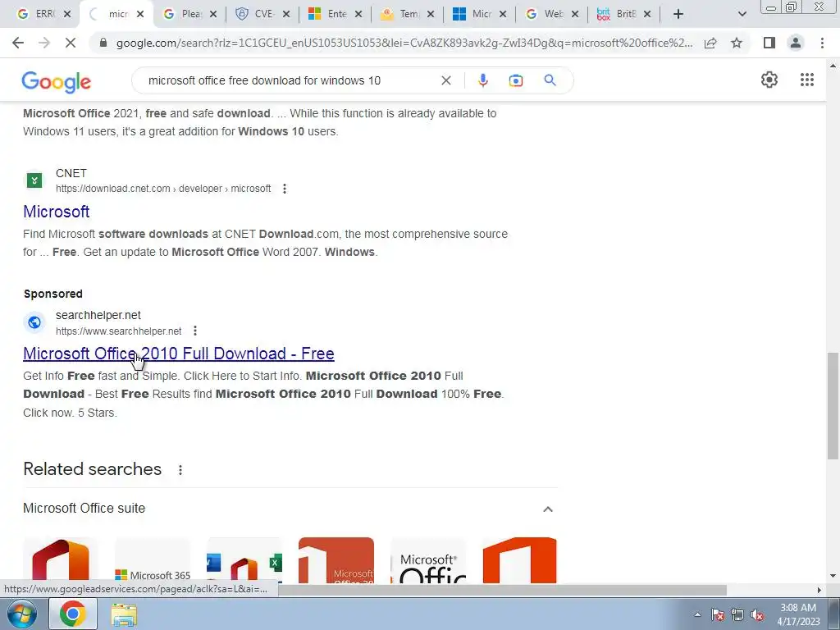This screenshot has width=840, height=630.
Task: Click Chrome in the taskbar
Action: point(73,614)
